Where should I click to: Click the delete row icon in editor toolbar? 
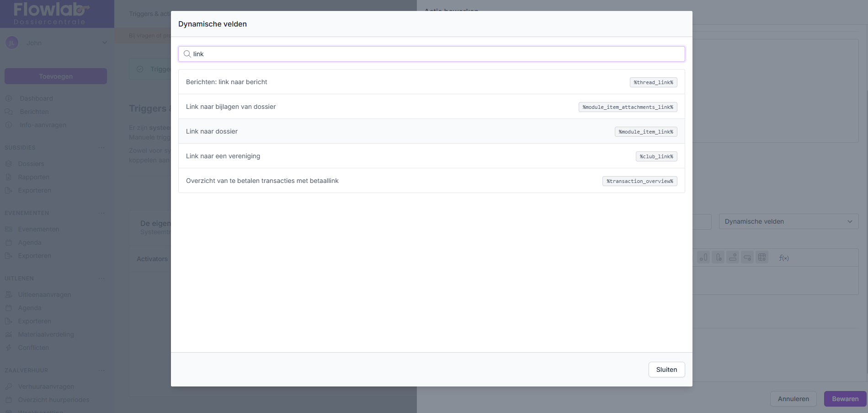click(747, 257)
